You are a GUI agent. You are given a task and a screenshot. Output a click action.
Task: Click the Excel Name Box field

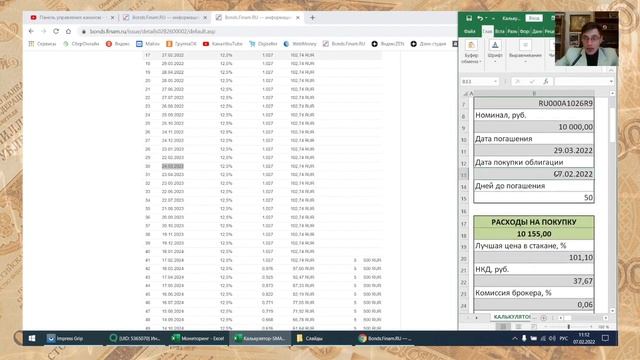(x=476, y=82)
